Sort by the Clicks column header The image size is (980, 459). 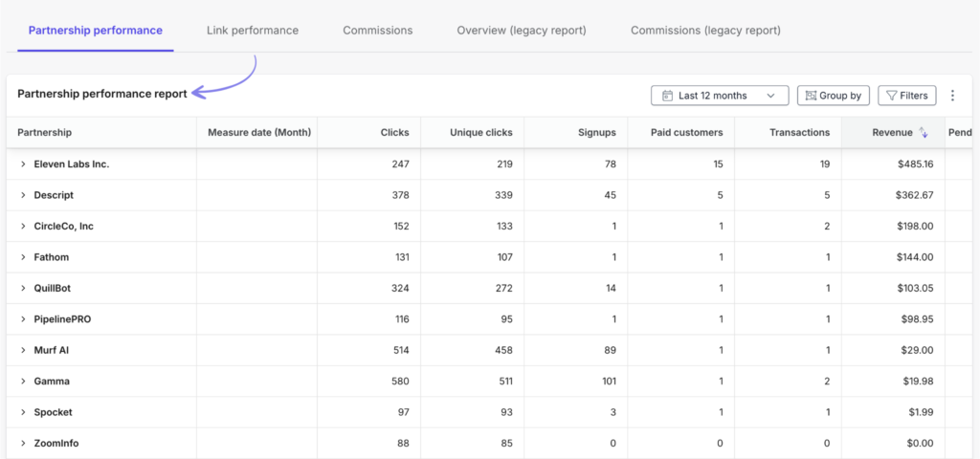coord(368,132)
